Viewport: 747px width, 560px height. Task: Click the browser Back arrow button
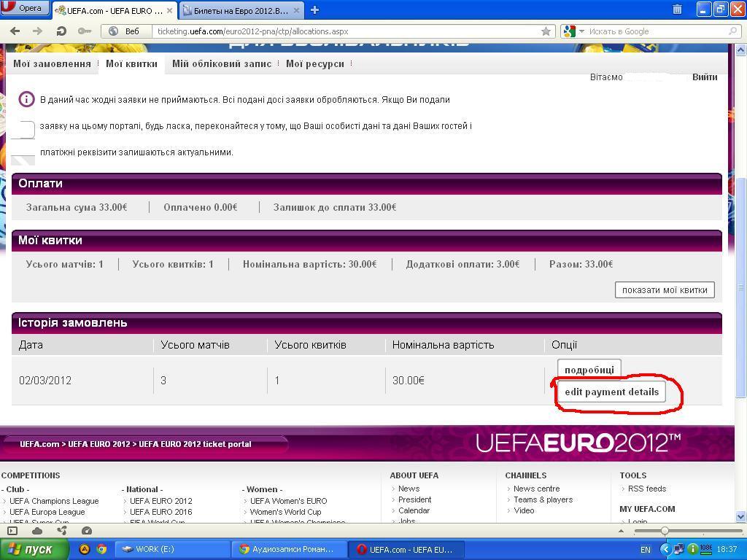15,31
